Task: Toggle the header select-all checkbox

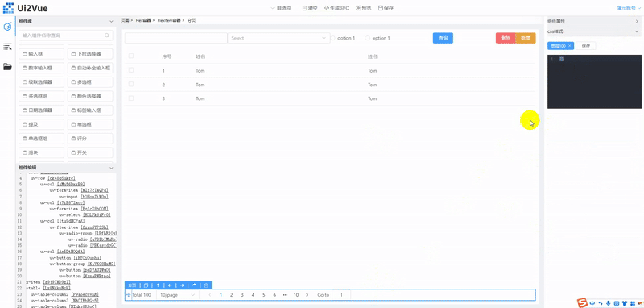Action: (x=131, y=56)
